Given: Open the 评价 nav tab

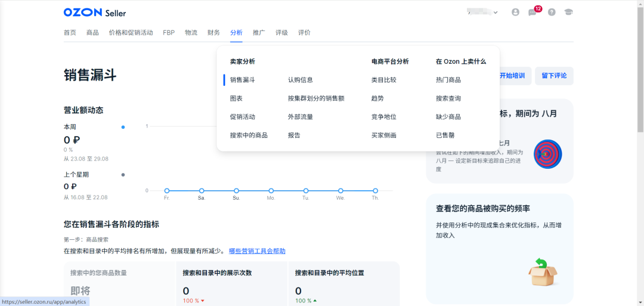Looking at the screenshot, I should (304, 33).
